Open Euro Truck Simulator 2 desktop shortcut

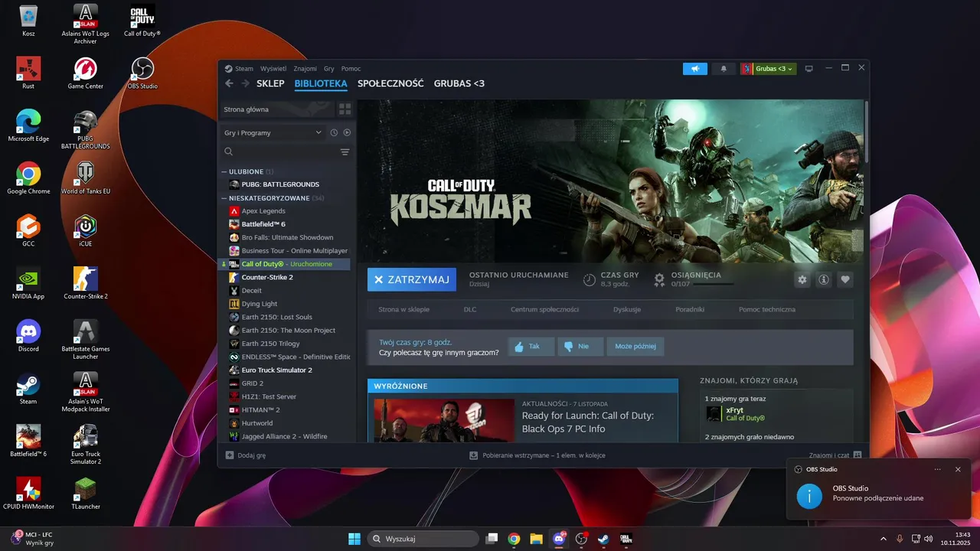(85, 444)
